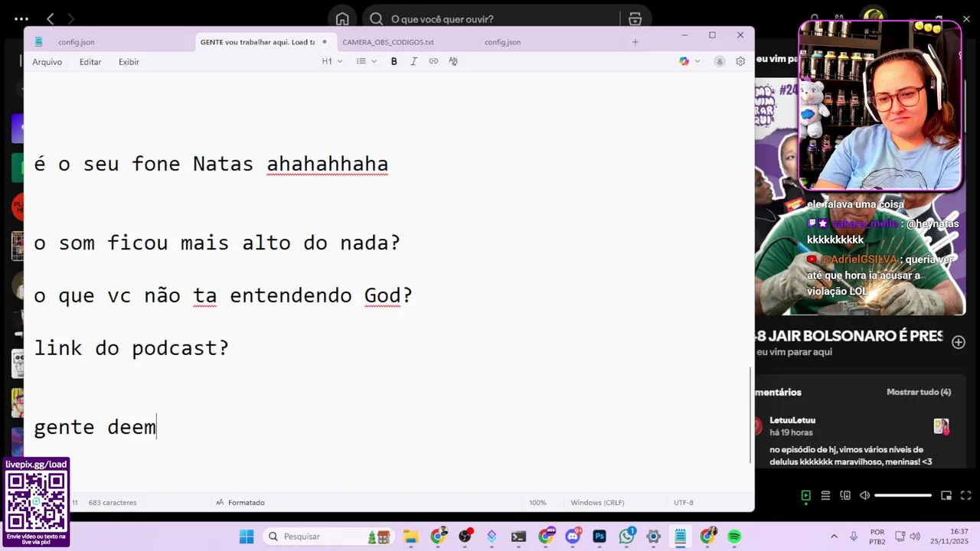Click the word 'ahahahhaha' in the document
The height and width of the screenshot is (551, 980).
327,164
